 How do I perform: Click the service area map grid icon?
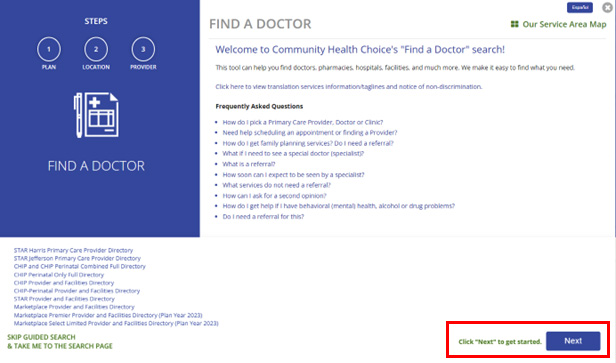click(514, 24)
